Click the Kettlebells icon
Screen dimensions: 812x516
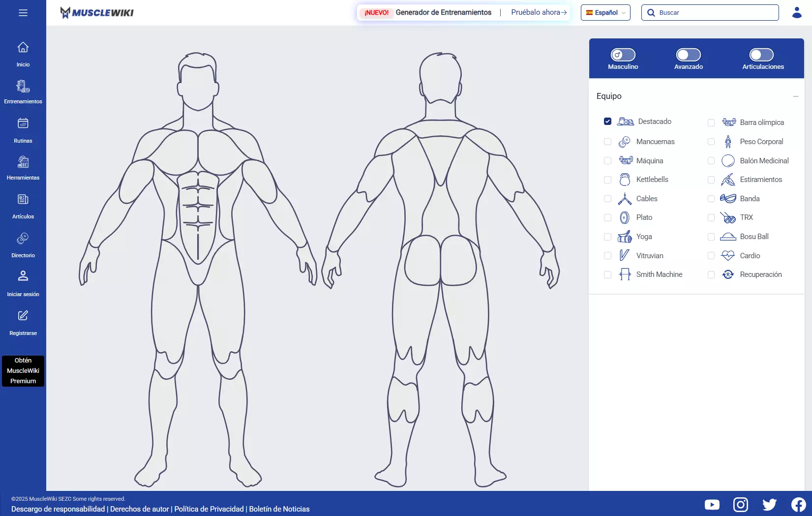click(625, 180)
